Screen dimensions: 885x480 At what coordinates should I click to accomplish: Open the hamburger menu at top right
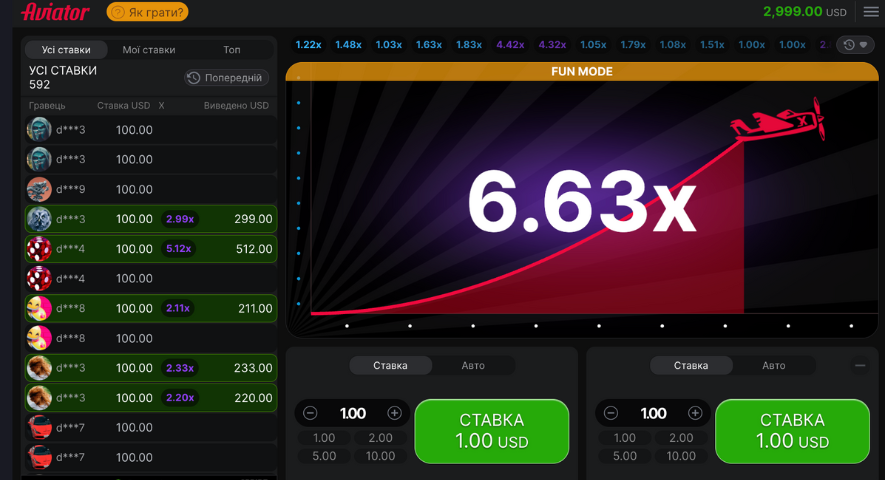click(870, 12)
